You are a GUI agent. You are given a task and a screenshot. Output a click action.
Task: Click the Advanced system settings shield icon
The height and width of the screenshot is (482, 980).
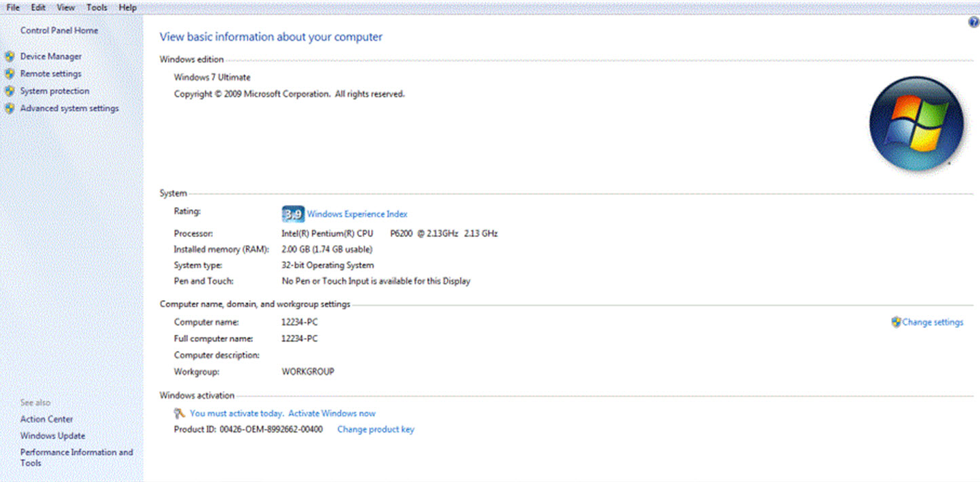[9, 109]
